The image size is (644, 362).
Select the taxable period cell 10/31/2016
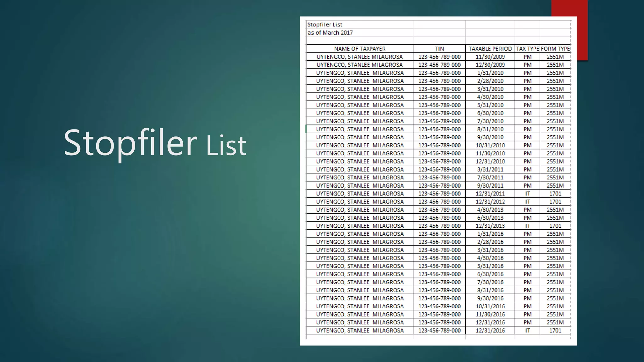[490, 306]
